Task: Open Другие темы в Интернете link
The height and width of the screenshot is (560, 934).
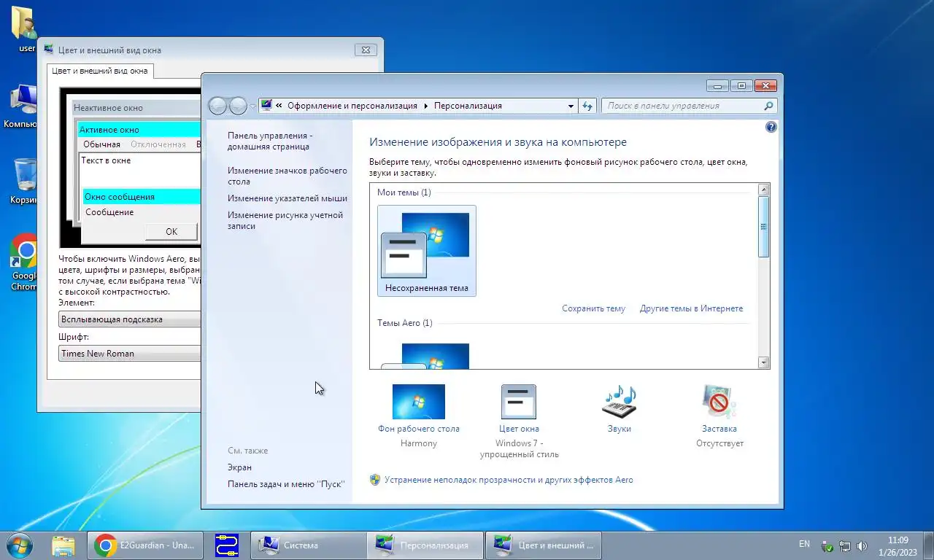Action: pos(691,308)
